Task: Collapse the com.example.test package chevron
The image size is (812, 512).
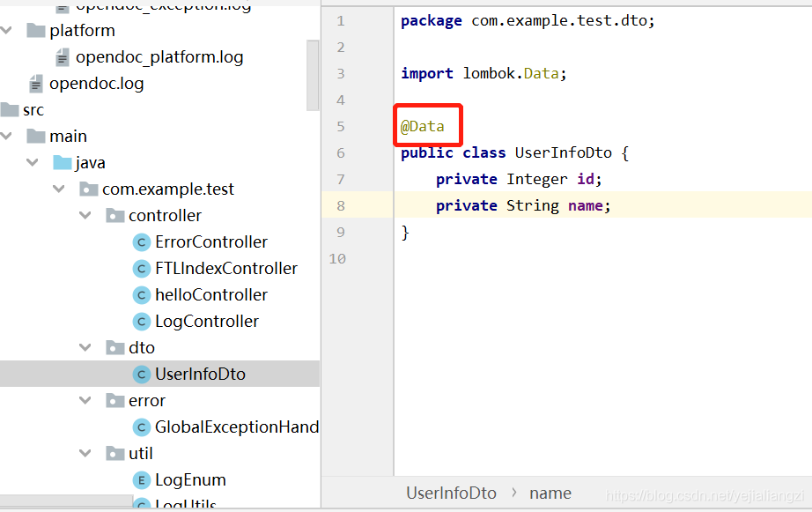Action: pos(59,189)
